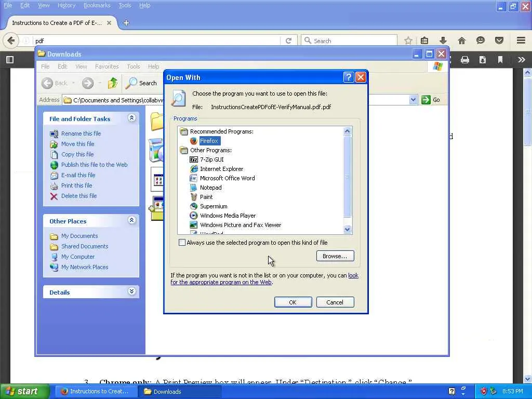Open a new Firefox tab
Image resolution: width=532 pixels, height=399 pixels.
126,23
